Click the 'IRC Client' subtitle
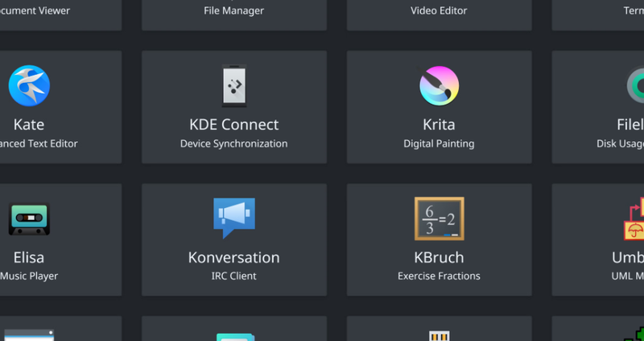Image resolution: width=644 pixels, height=341 pixels. [x=234, y=276]
